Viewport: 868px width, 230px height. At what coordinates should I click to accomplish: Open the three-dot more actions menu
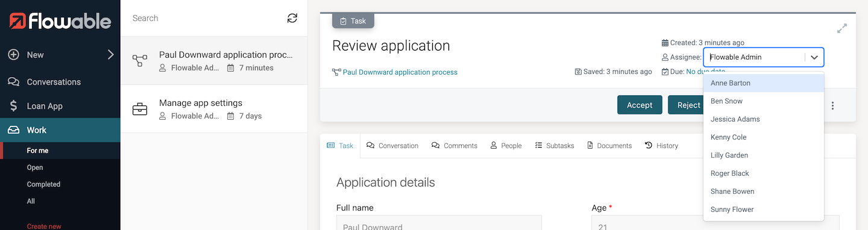[832, 105]
